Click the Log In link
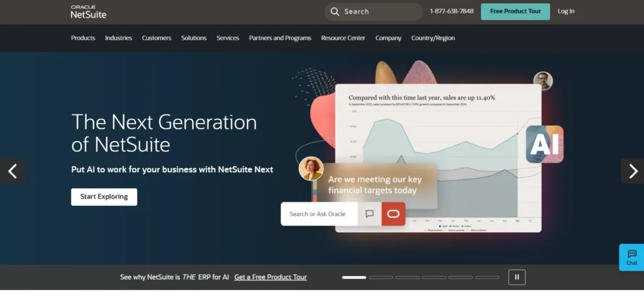This screenshot has width=644, height=305. (566, 11)
